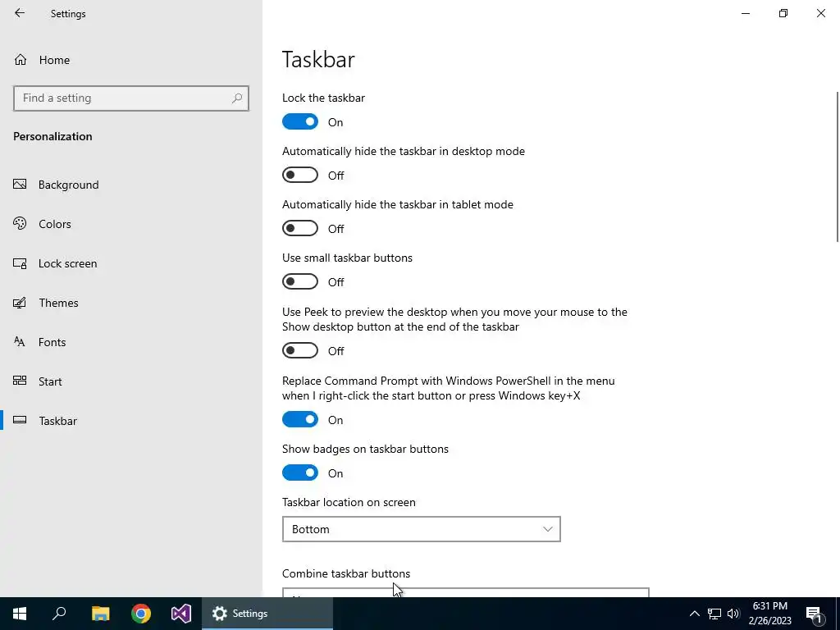Viewport: 840px width, 630px height.
Task: Launch File Explorer from the taskbar
Action: tap(100, 614)
